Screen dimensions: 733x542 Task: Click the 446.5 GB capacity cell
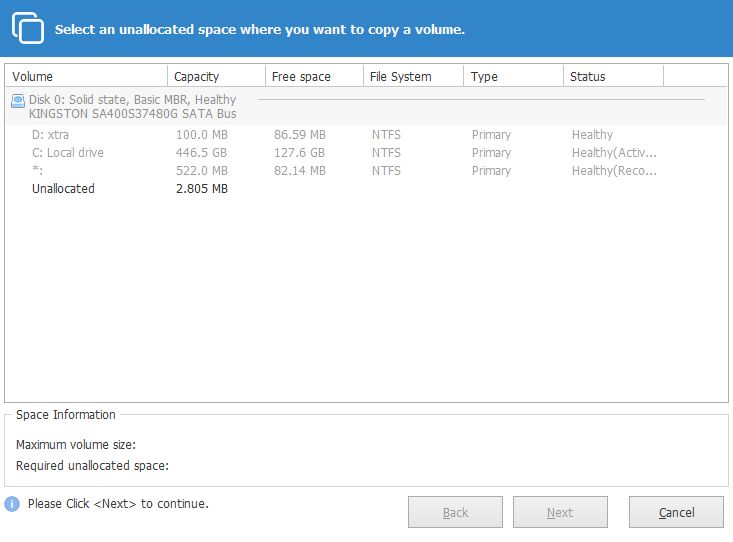201,152
